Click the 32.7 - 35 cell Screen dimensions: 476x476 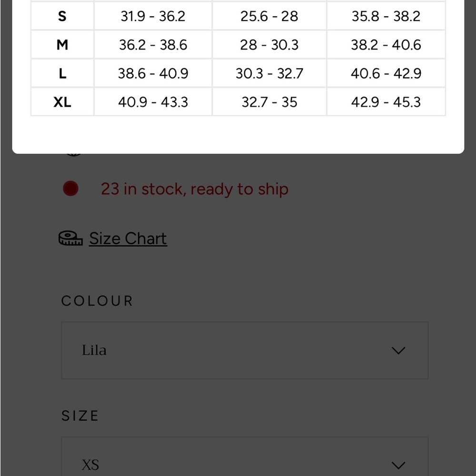269,102
